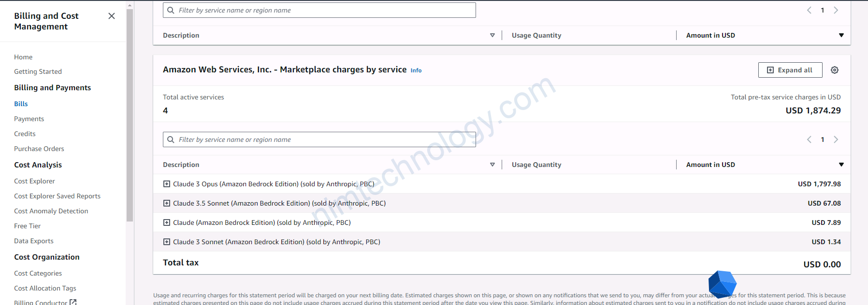This screenshot has height=305, width=868.
Task: Open Marketplace charges table settings gear
Action: (x=835, y=70)
